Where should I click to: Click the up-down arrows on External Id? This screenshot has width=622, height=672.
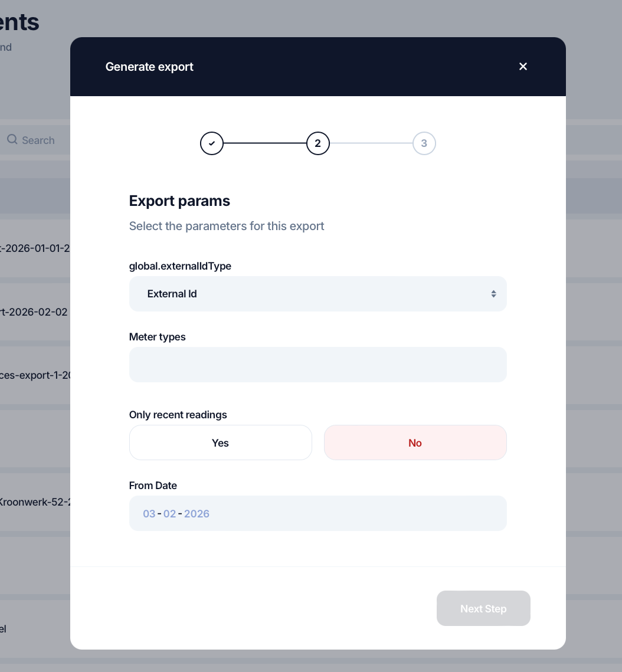pyautogui.click(x=493, y=294)
